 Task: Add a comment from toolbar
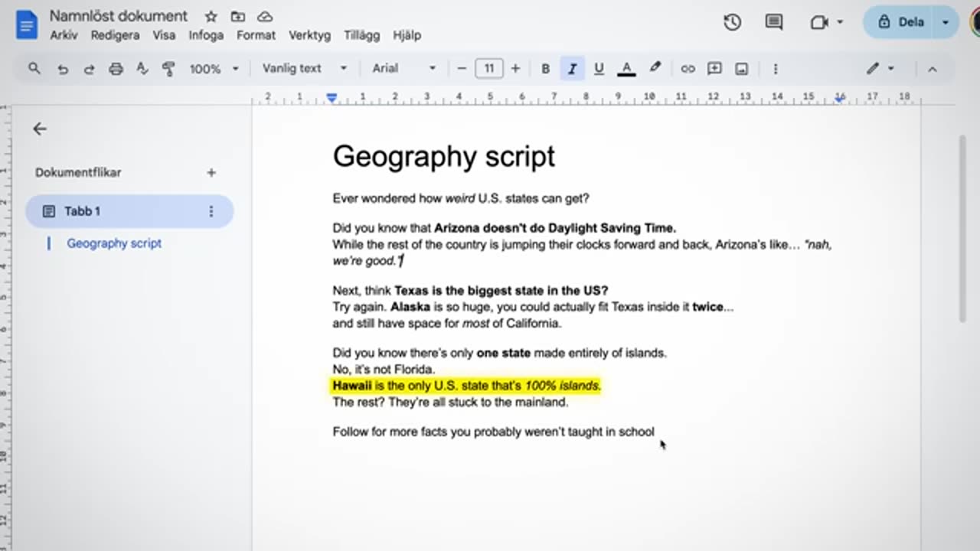click(714, 69)
